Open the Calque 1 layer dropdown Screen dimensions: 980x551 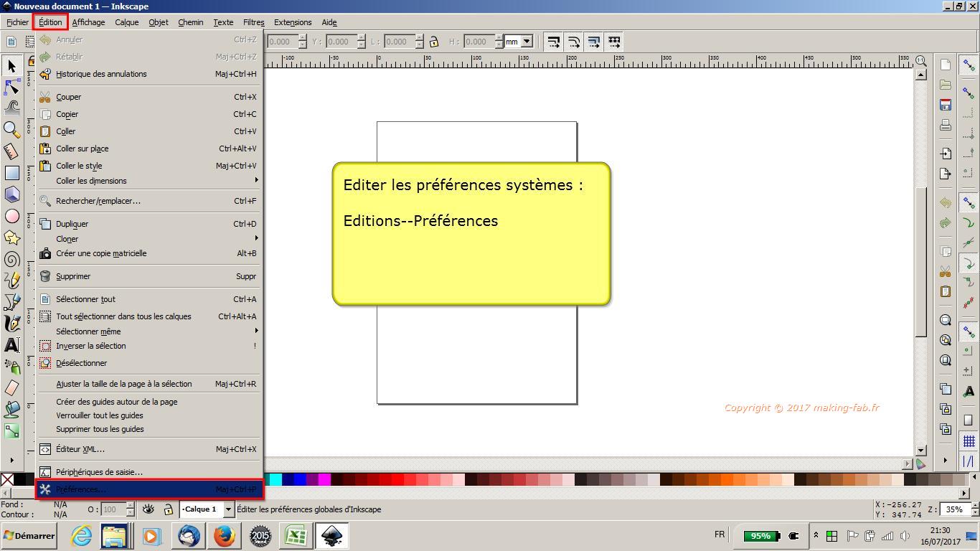click(x=229, y=509)
